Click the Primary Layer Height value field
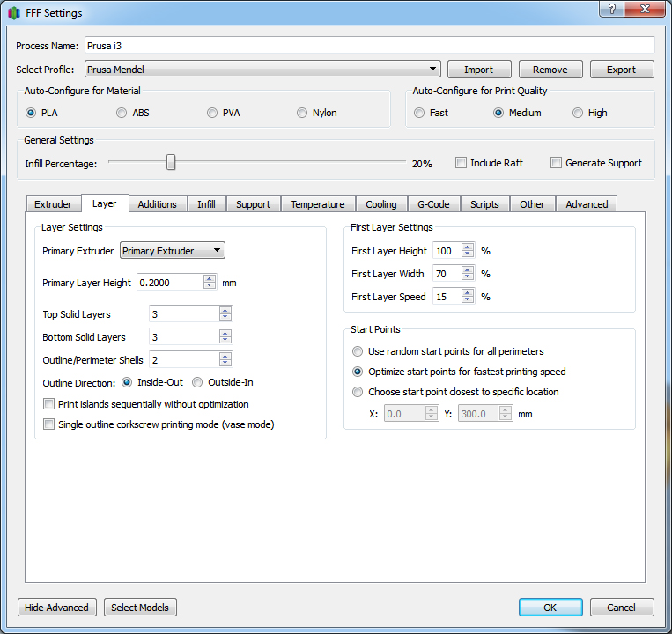 (170, 283)
